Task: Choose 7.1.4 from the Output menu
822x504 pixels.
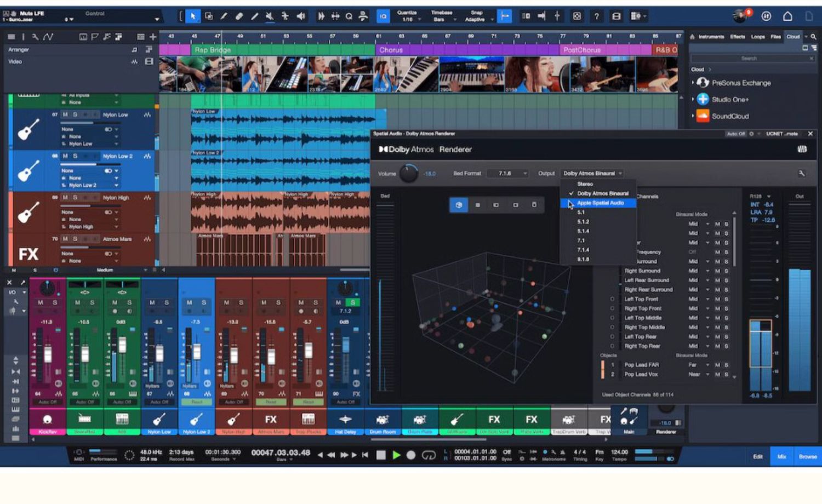Action: tap(583, 250)
